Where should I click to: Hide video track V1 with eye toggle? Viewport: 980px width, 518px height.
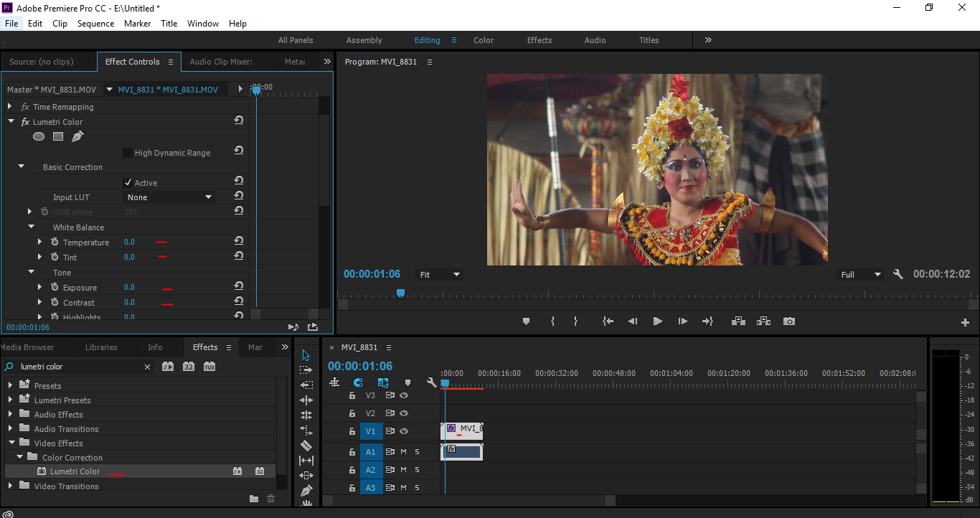[x=404, y=431]
